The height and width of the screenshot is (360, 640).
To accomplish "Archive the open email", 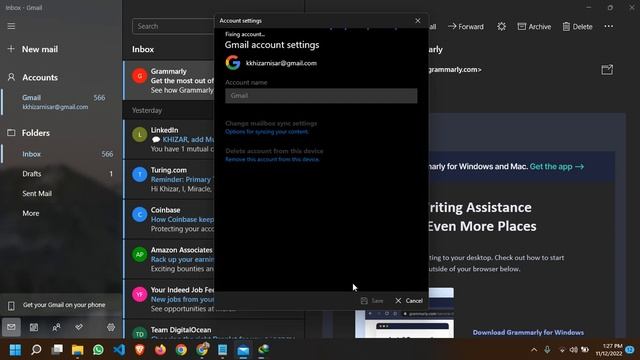I will click(x=534, y=27).
